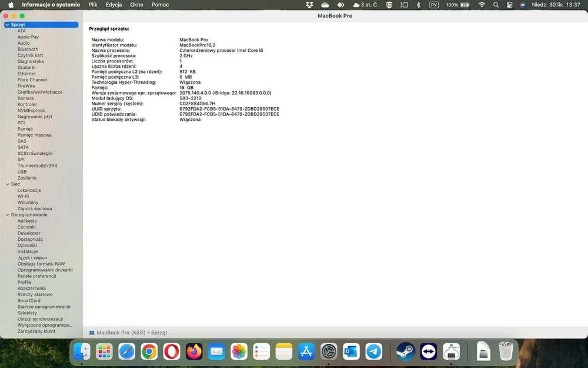Open System Preferences gear icon
Screen dimensions: 588x368
329,352
